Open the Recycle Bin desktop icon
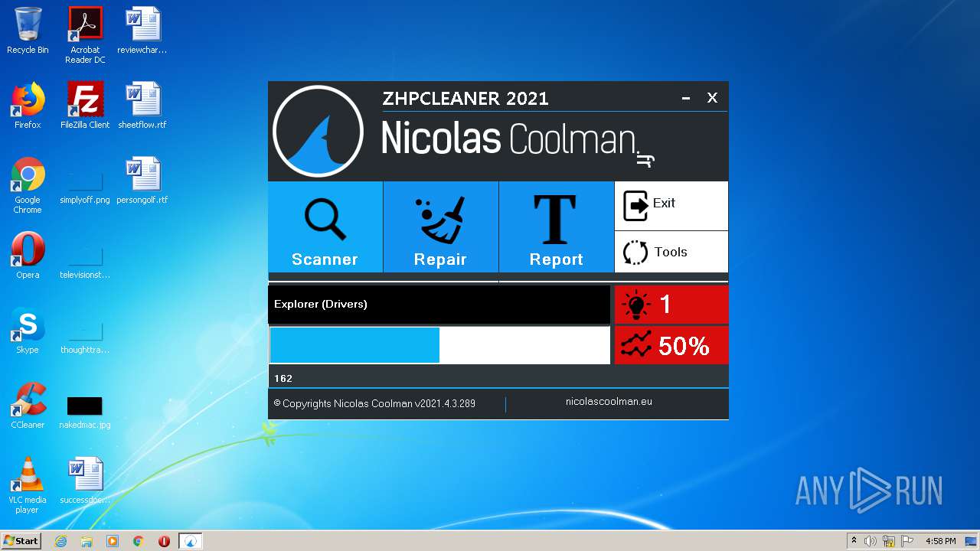Viewport: 980px width, 551px height. [28, 31]
